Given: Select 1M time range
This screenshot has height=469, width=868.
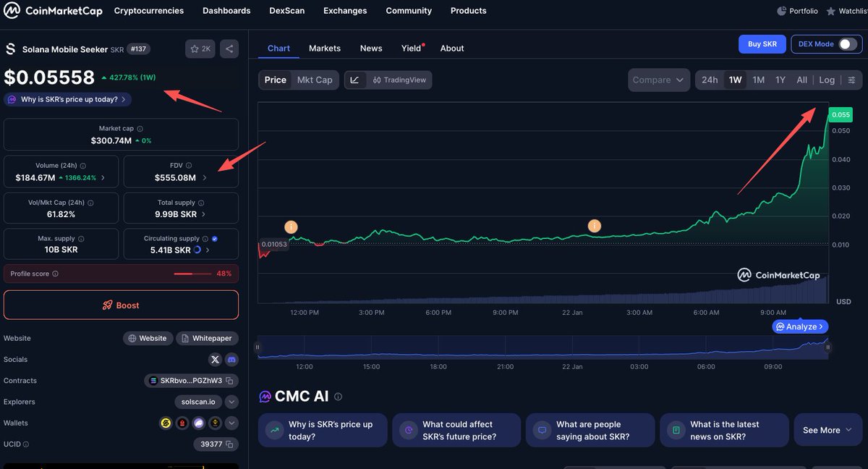Looking at the screenshot, I should (x=758, y=80).
